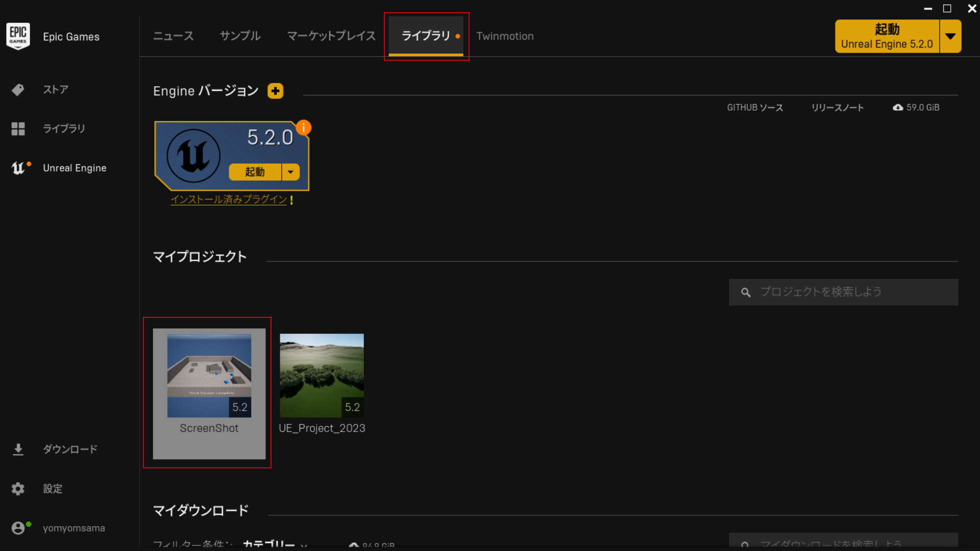Open the release notes link
Viewport: 980px width, 551px height.
tap(837, 108)
